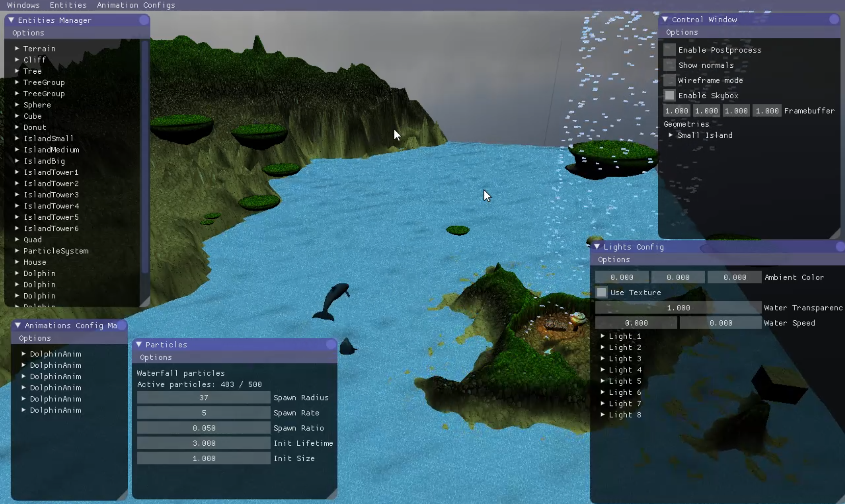Open the Entities menu in menu bar
Image resolution: width=845 pixels, height=504 pixels.
point(68,5)
